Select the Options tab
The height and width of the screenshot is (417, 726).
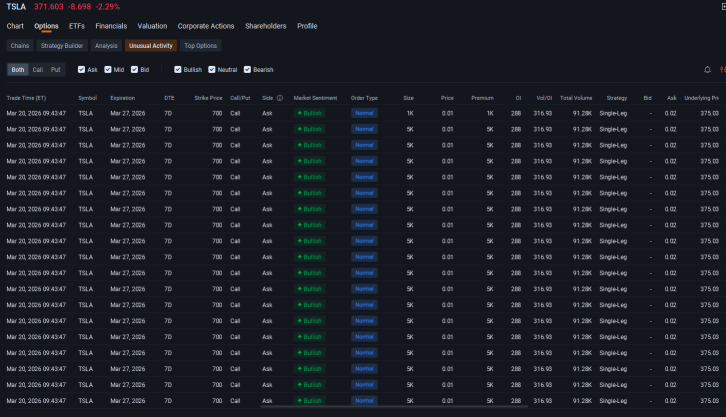coord(46,26)
